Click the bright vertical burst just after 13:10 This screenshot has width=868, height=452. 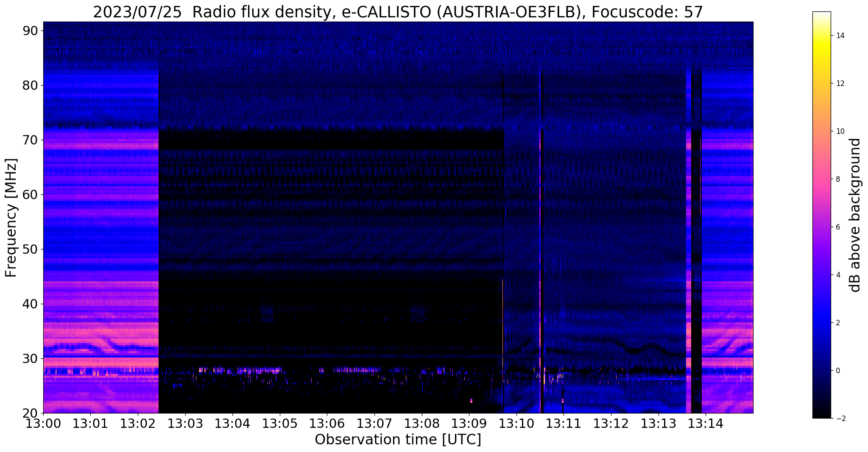coord(540,241)
